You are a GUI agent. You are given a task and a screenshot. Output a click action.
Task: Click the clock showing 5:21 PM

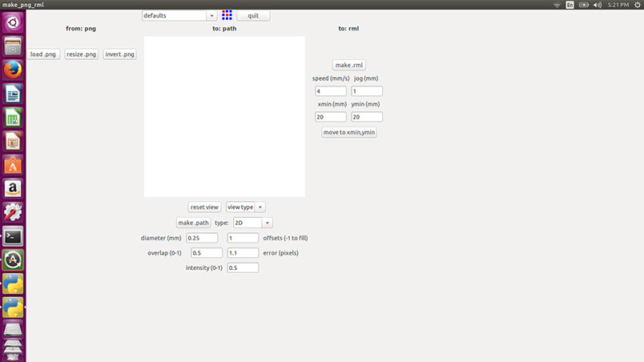[x=618, y=5]
